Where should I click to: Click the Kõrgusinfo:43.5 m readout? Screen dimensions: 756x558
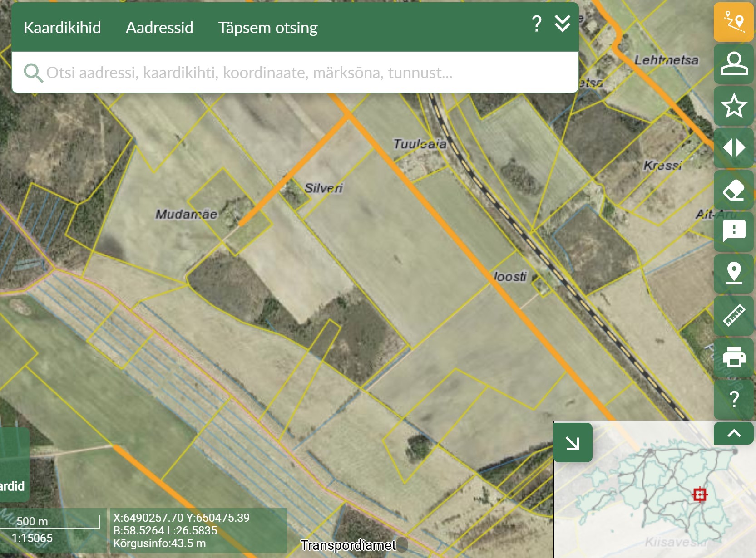coord(159,543)
